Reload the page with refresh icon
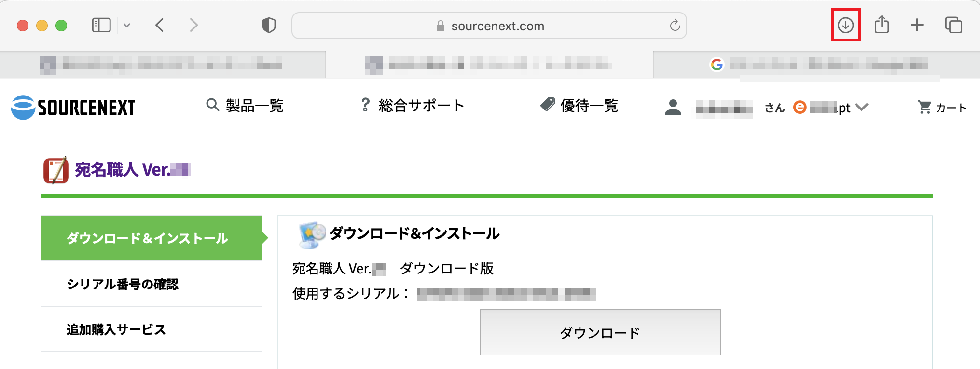 [675, 25]
